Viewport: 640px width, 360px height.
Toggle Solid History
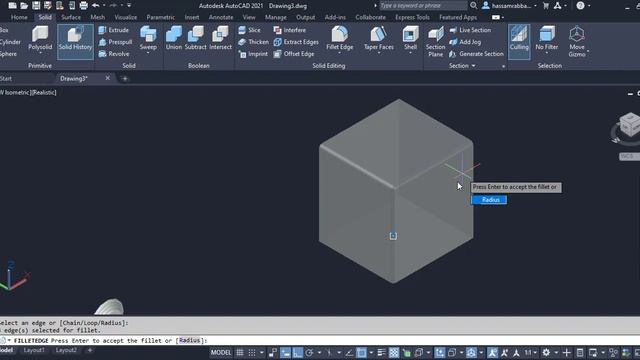[75, 42]
